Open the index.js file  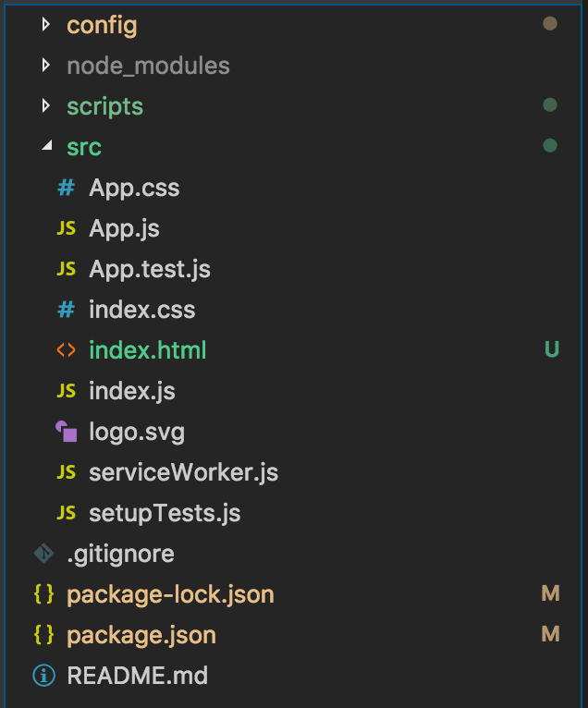pos(132,391)
